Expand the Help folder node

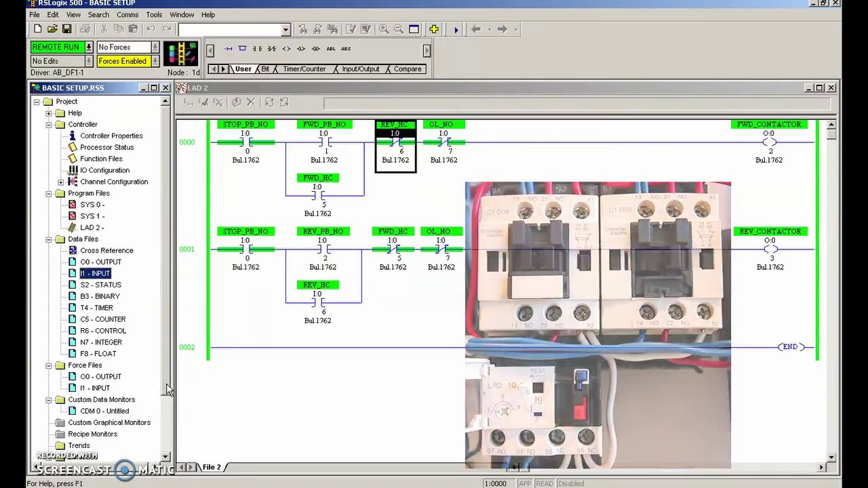click(x=49, y=113)
